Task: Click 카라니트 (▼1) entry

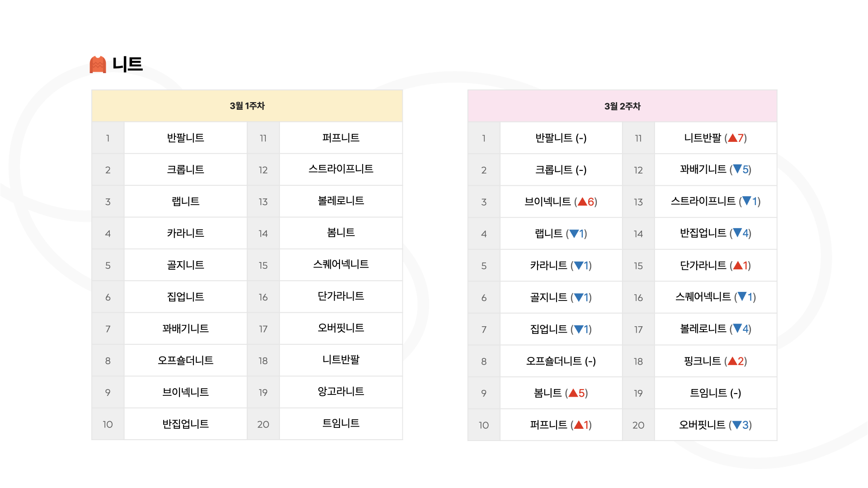Action: point(561,266)
